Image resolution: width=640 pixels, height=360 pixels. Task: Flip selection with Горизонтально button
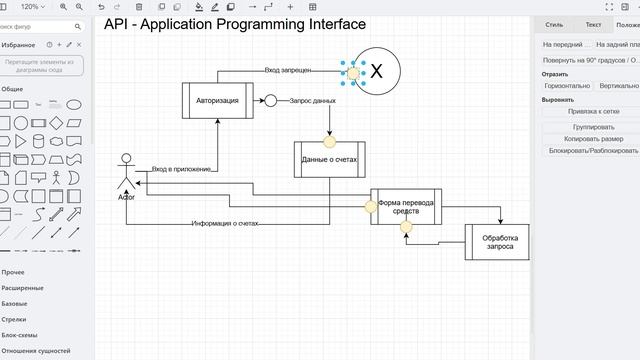click(x=567, y=86)
